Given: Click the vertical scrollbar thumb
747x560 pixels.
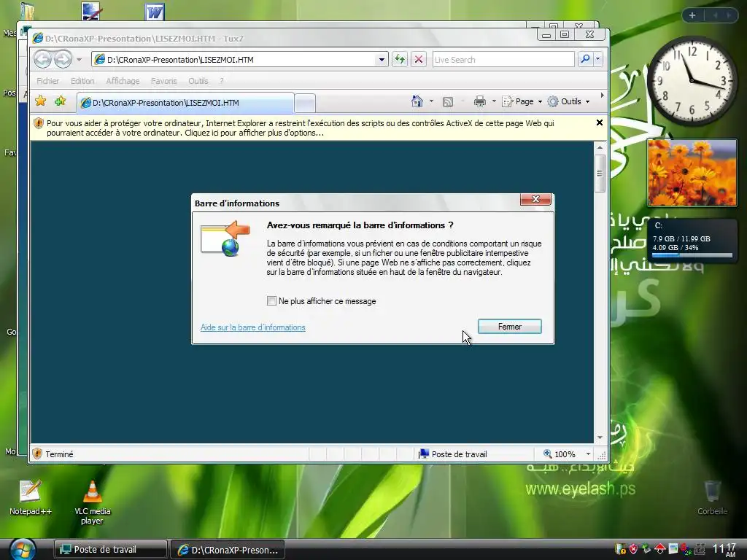Looking at the screenshot, I should [x=600, y=174].
